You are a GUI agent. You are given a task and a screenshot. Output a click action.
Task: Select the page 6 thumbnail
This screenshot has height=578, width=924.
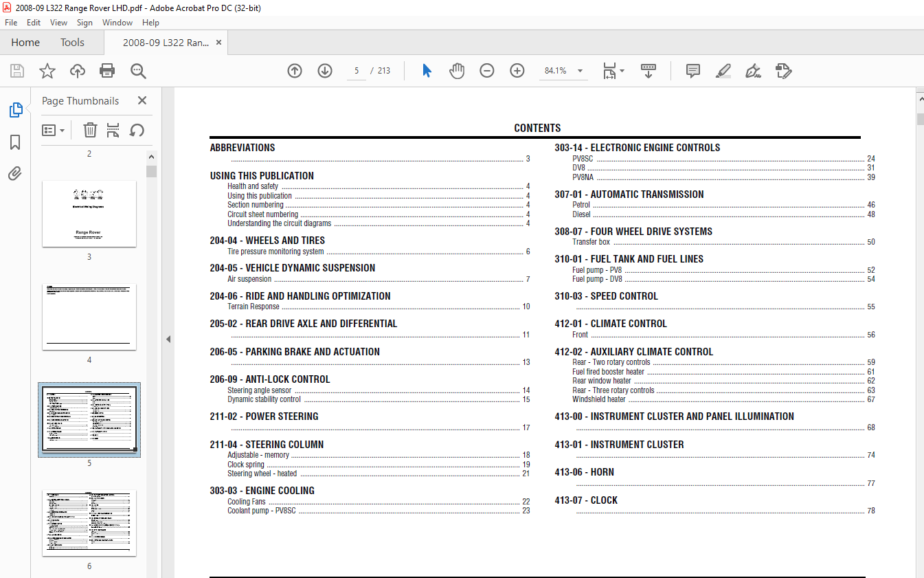click(x=89, y=523)
